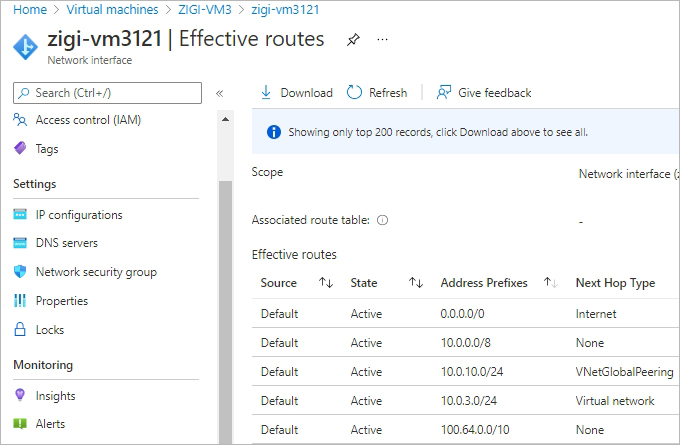Click the Network security group shield icon

(20, 272)
